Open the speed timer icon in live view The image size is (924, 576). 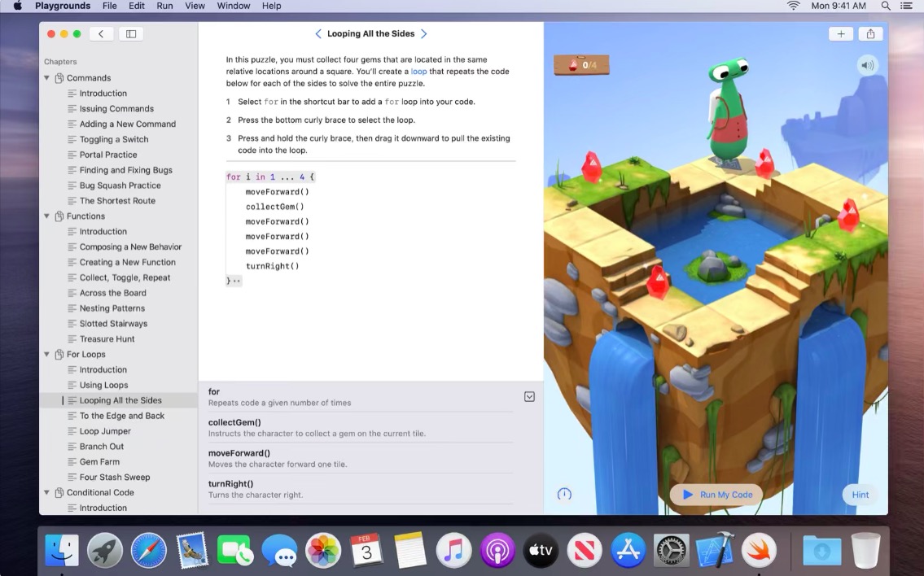564,494
